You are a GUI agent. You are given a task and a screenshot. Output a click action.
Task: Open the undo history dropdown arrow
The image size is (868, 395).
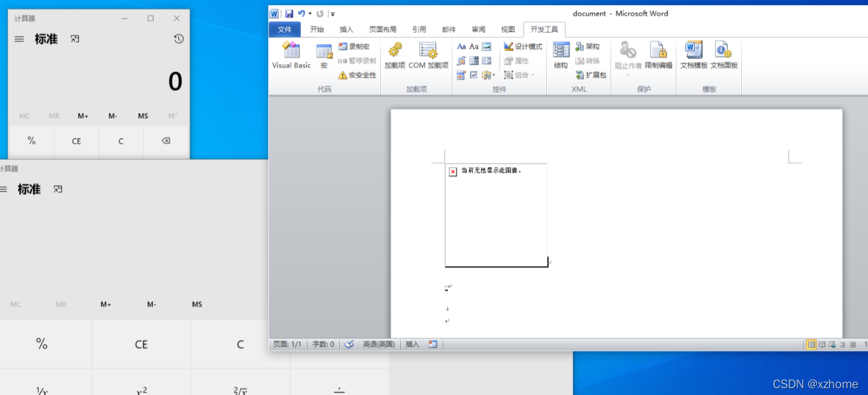coord(310,14)
